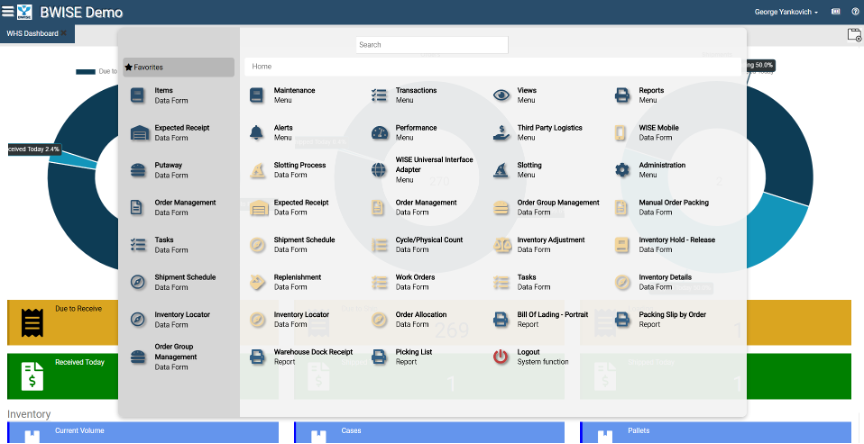
Task: Click the BWISE logo icon
Action: (x=24, y=12)
